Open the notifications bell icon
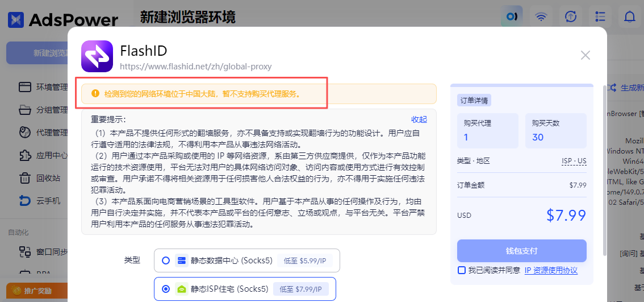 point(630,16)
